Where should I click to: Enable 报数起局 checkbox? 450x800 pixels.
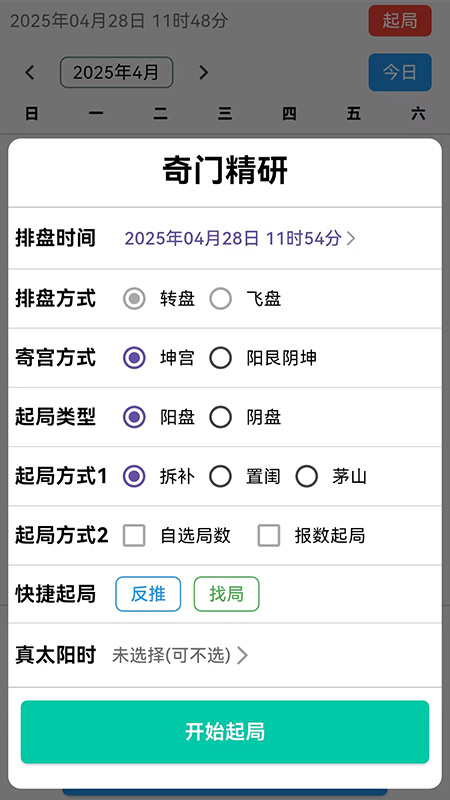click(269, 536)
